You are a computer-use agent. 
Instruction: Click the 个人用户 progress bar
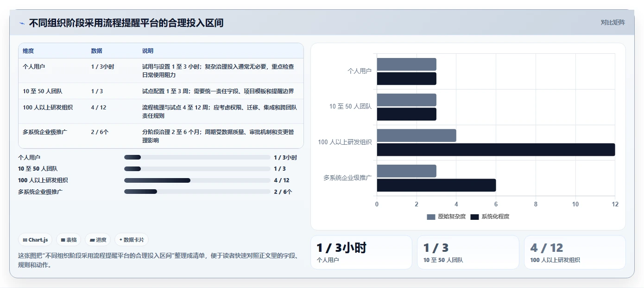(197, 157)
